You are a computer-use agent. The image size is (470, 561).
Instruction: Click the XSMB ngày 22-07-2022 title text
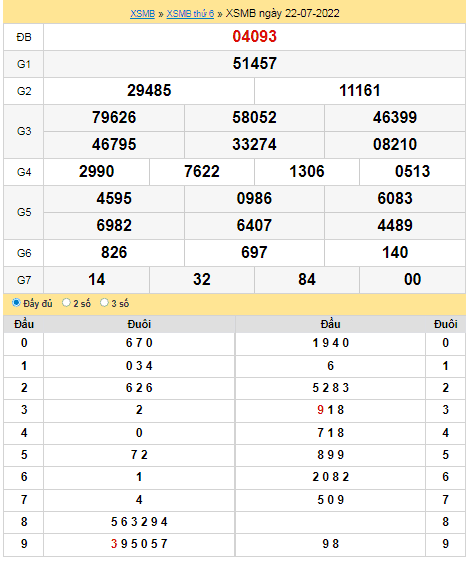pos(283,14)
